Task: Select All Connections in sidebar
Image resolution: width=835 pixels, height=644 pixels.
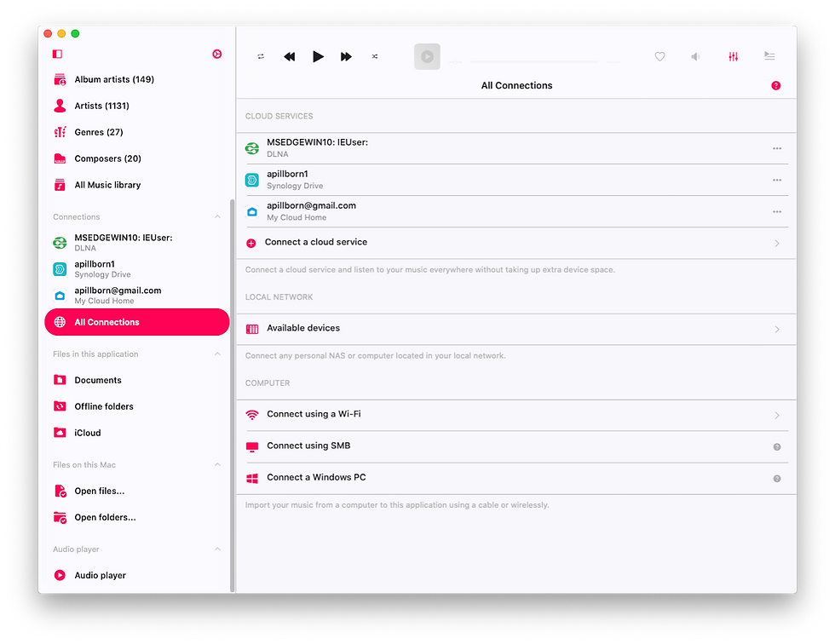Action: point(137,322)
